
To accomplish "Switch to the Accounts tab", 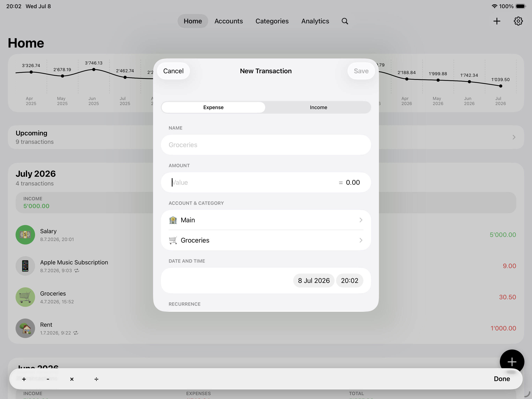I will point(228,21).
